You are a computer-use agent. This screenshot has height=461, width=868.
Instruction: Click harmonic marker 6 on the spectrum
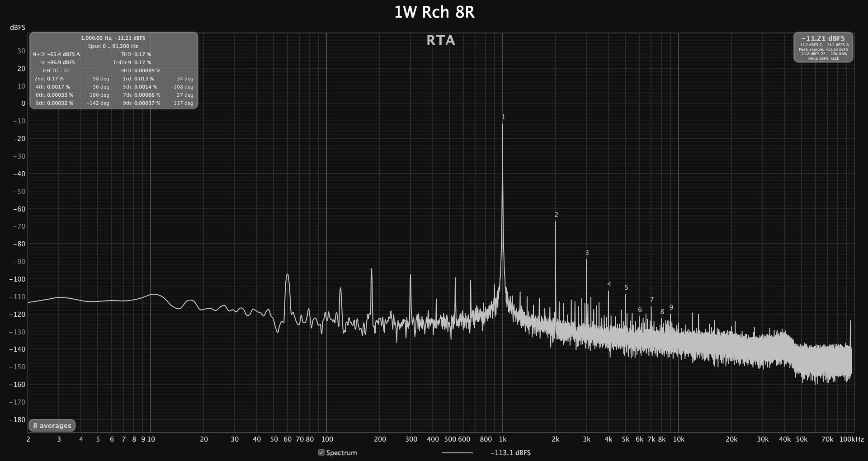pyautogui.click(x=640, y=310)
